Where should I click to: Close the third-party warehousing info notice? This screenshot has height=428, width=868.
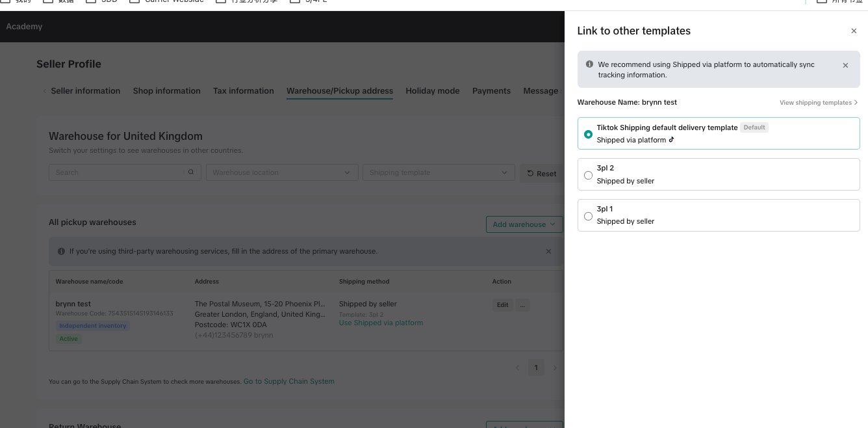coord(548,251)
